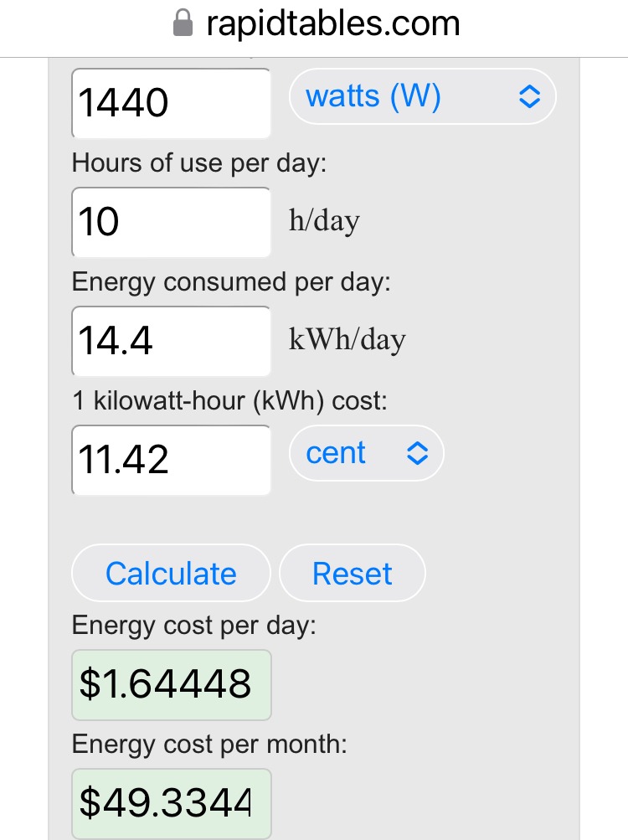Tap the rapidtables.com address text
This screenshot has width=628, height=840.
[333, 24]
